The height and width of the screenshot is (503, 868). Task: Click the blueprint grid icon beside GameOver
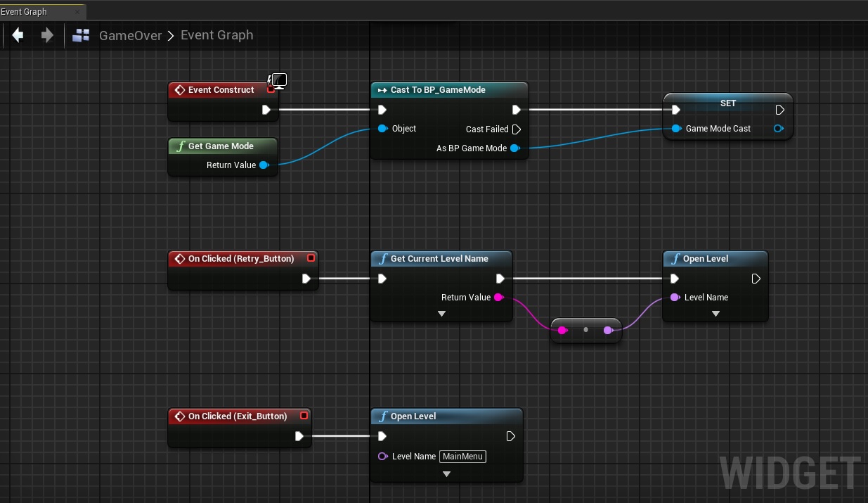[x=82, y=35]
